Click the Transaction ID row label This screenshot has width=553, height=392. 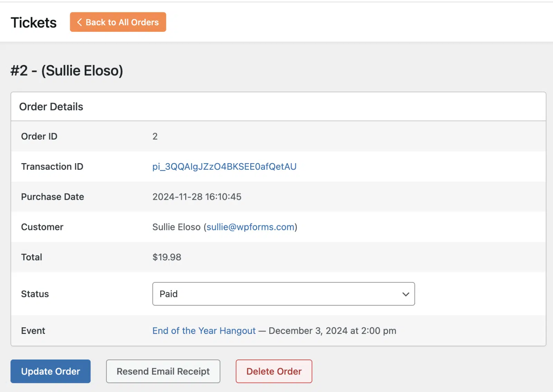click(52, 167)
